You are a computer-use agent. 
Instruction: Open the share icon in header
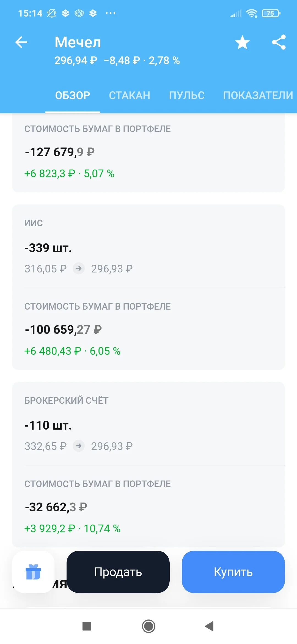click(x=279, y=42)
